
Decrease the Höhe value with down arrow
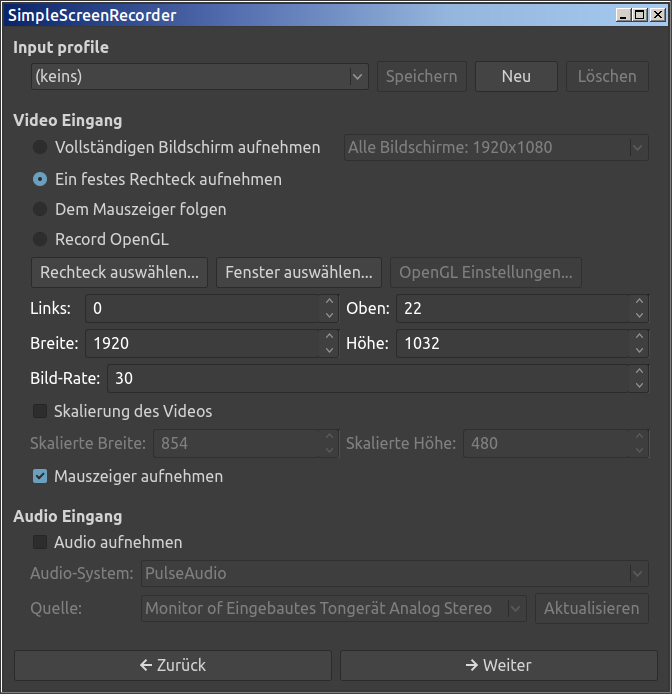coord(640,350)
